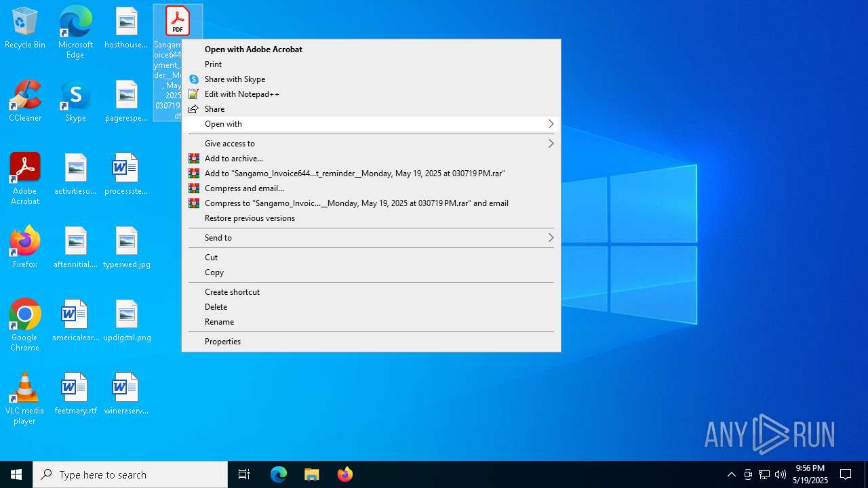Select Edit with Notepad++ option
Image resolution: width=868 pixels, height=488 pixels.
coord(241,94)
